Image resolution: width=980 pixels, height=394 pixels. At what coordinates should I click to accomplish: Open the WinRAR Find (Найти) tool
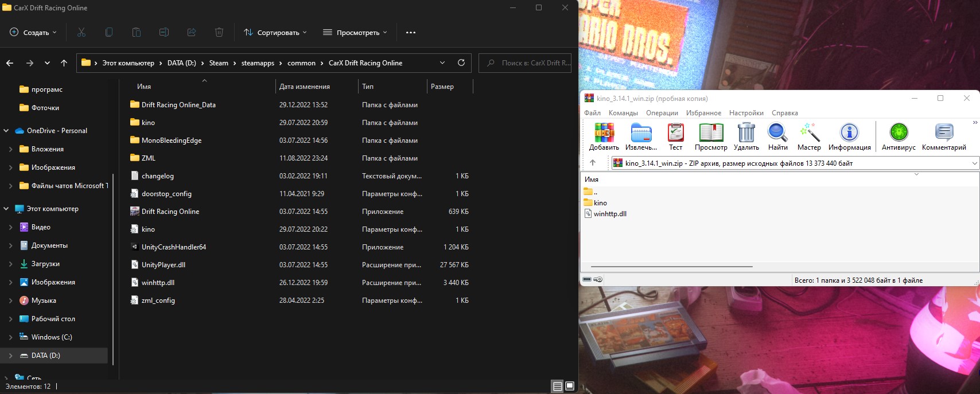777,132
